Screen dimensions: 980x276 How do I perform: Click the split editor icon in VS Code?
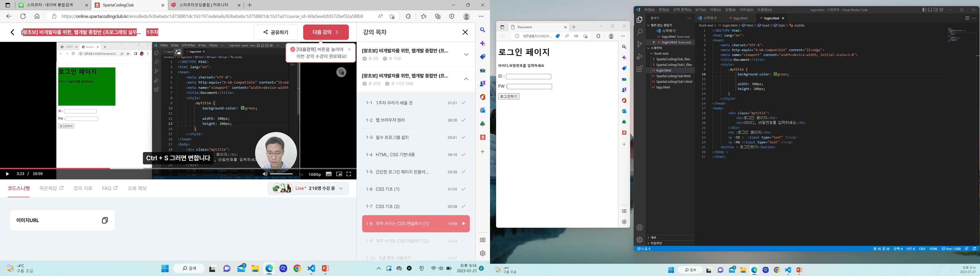point(967,18)
